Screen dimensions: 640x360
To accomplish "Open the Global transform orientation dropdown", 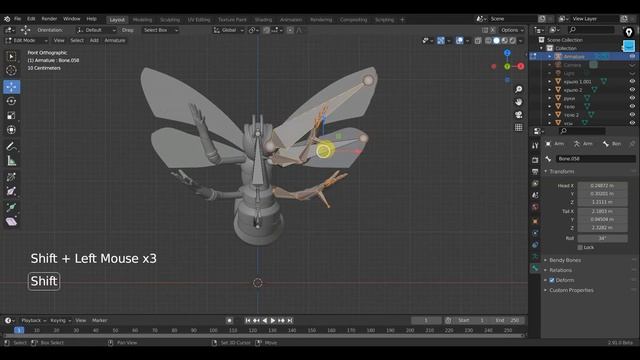I will tap(229, 30).
